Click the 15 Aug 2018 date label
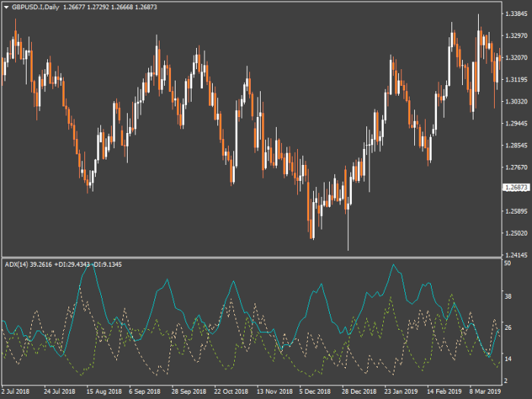This screenshot has height=399, width=532. (104, 391)
